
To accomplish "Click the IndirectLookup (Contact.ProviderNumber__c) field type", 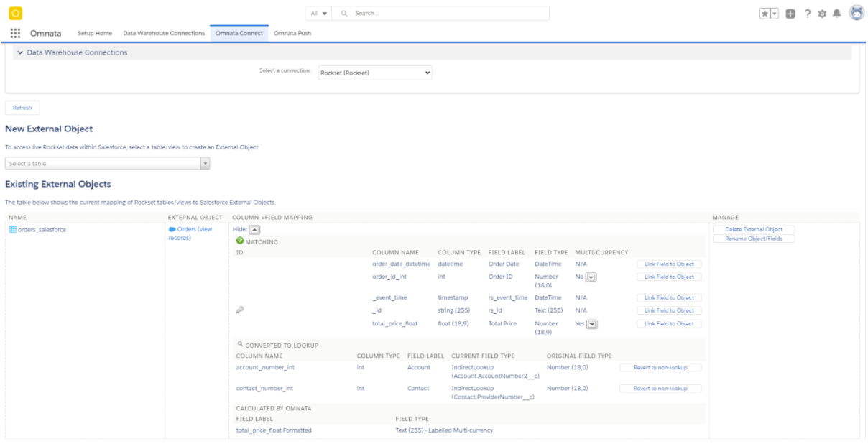I will (x=493, y=392).
